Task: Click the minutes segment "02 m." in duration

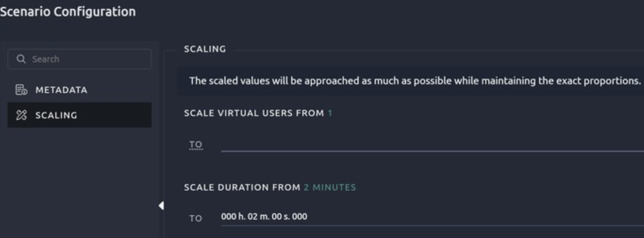Action: pos(258,217)
